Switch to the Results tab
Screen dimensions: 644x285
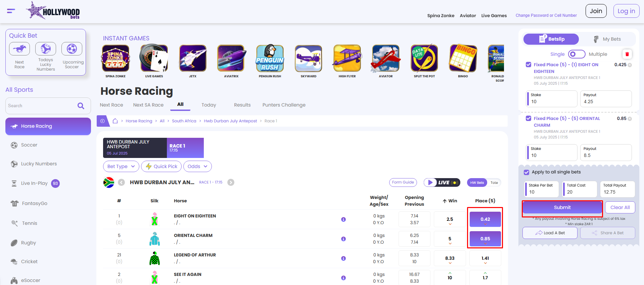tap(242, 105)
